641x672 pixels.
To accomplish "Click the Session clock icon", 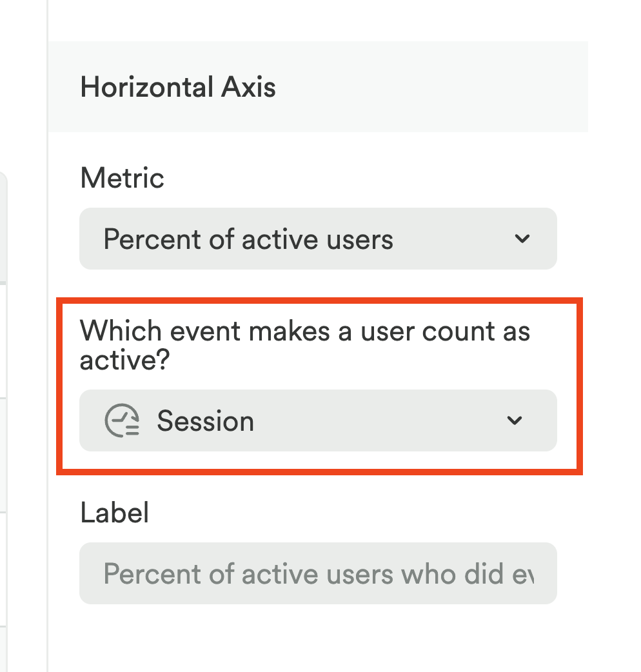I will 122,421.
